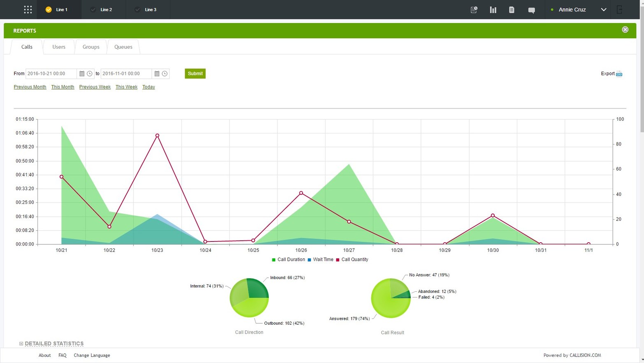Open the bar chart reports icon
This screenshot has width=644, height=363.
tap(493, 9)
